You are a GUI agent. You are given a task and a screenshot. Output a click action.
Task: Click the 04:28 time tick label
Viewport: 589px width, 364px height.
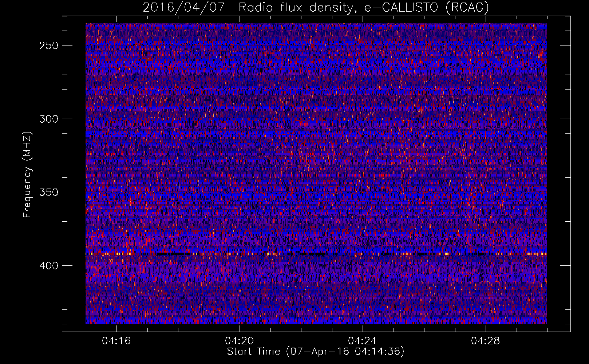click(x=486, y=341)
